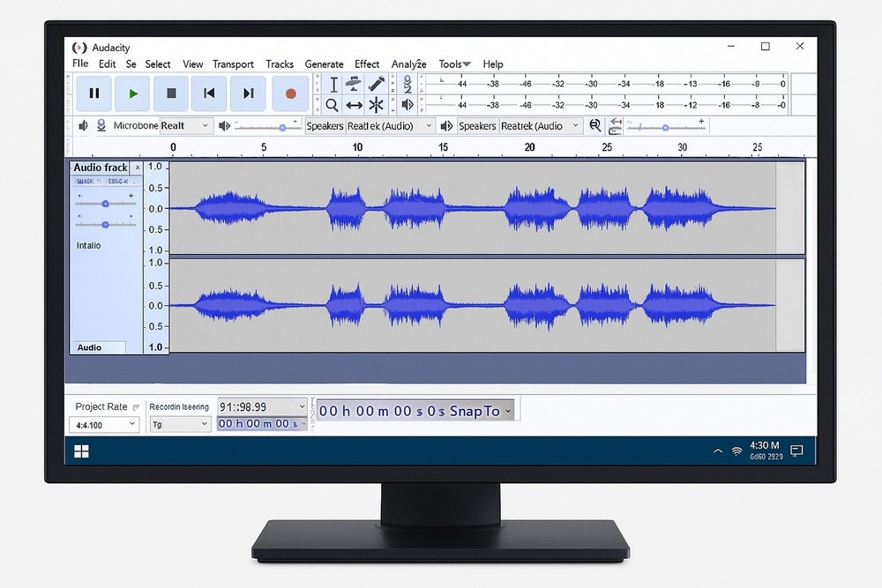The width and height of the screenshot is (882, 588).
Task: Open the Speakers Reatl ek (Audio) dropdown
Action: (369, 126)
